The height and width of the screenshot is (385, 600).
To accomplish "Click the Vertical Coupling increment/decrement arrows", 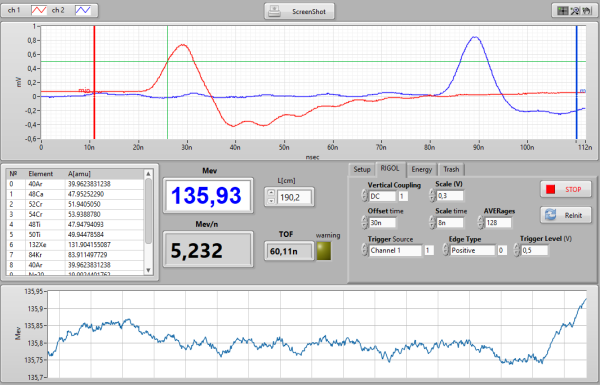I will [364, 196].
